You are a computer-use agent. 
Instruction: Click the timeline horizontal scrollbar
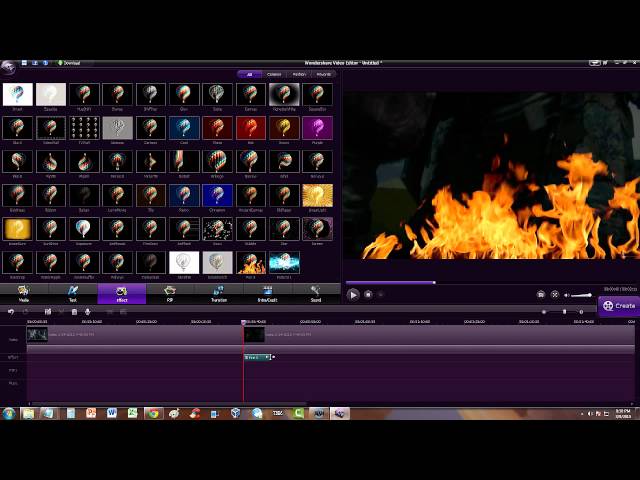[x=169, y=404]
